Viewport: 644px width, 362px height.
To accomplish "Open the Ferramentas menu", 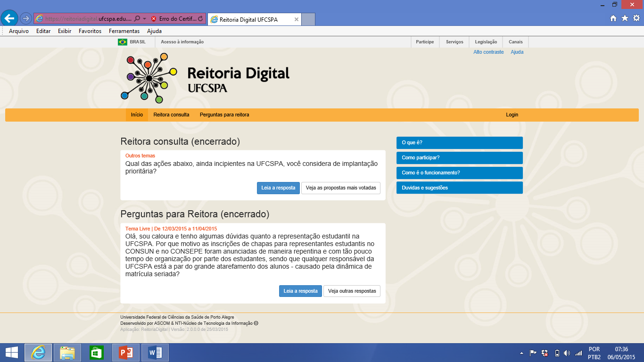I will [124, 31].
